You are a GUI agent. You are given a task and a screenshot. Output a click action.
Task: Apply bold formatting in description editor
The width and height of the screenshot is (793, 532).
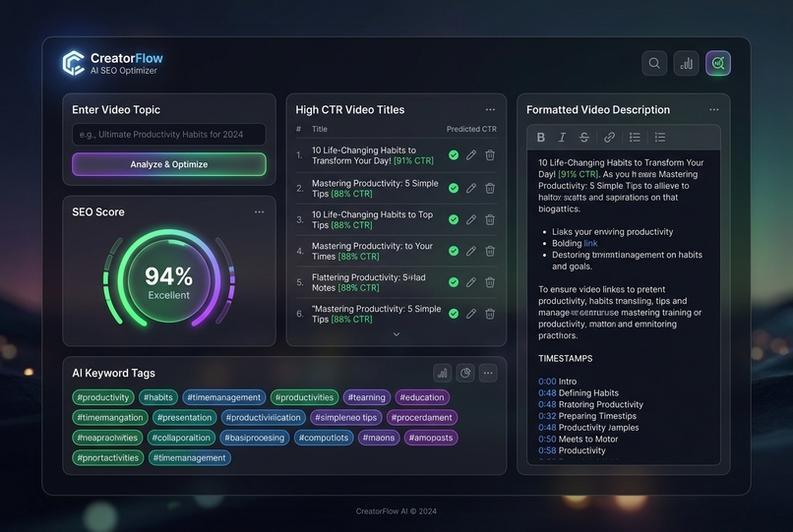(x=540, y=137)
